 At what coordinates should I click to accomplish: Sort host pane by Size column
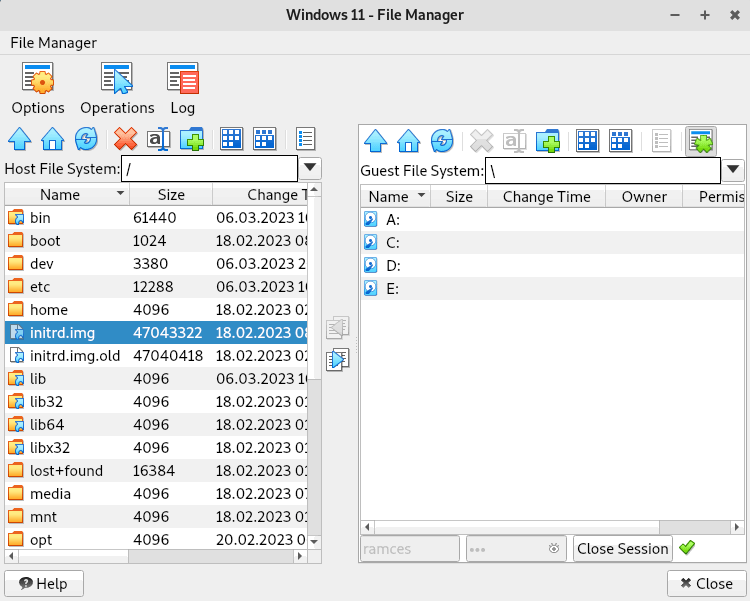click(171, 195)
